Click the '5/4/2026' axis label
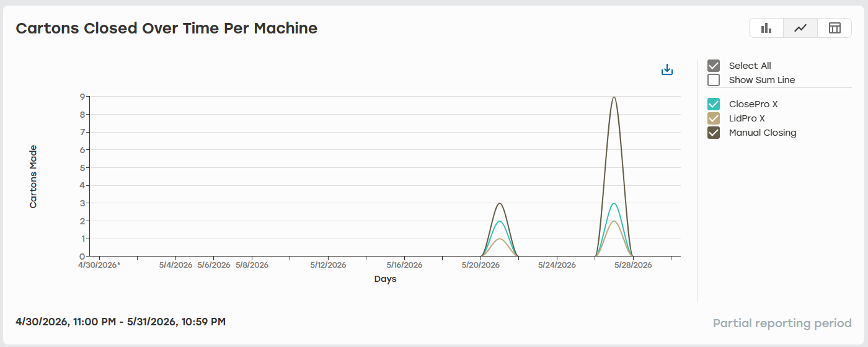This screenshot has width=868, height=347. tap(175, 265)
